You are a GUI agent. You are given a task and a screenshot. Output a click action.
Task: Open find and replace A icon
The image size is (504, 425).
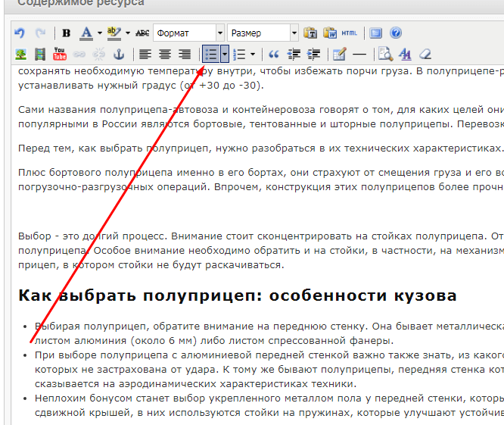pos(405,54)
